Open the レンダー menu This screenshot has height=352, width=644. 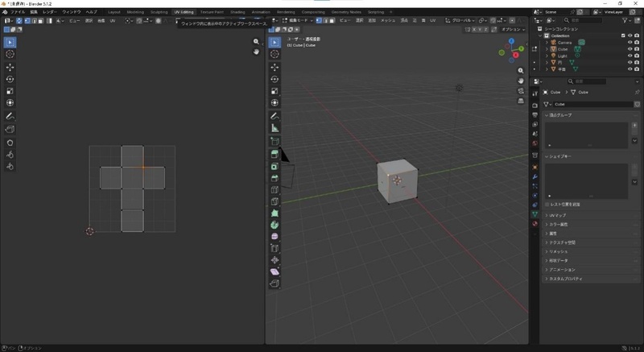point(50,12)
